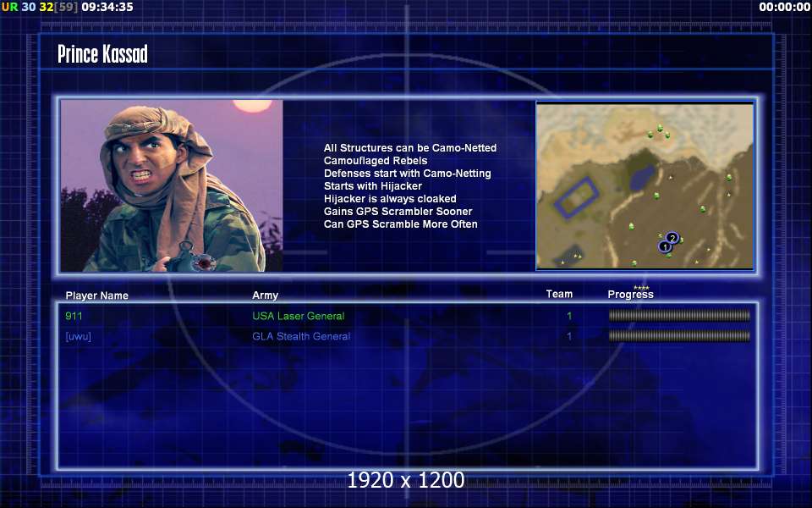Viewport: 812px width, 508px height.
Task: Click the Prince Kassad title
Action: tap(102, 53)
